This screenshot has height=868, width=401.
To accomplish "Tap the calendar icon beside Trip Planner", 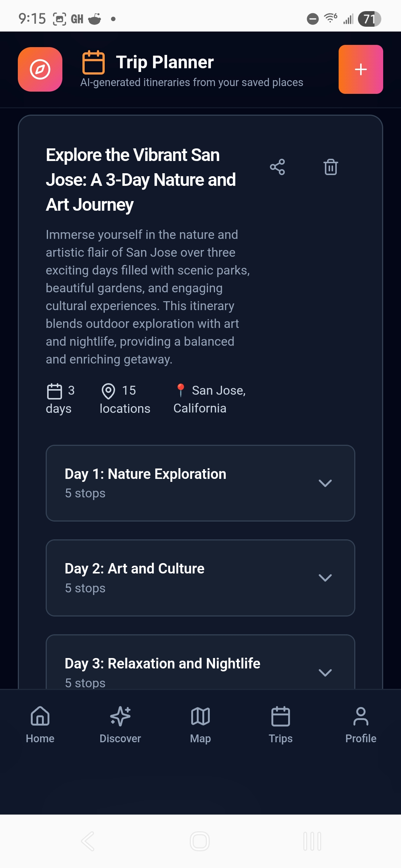I will (93, 62).
